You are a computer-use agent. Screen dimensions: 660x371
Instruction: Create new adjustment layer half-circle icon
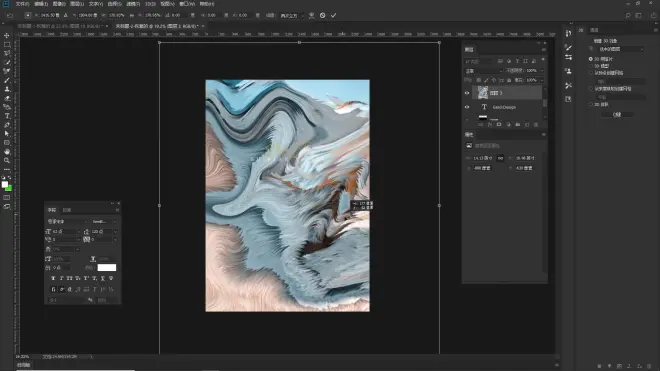tap(508, 125)
